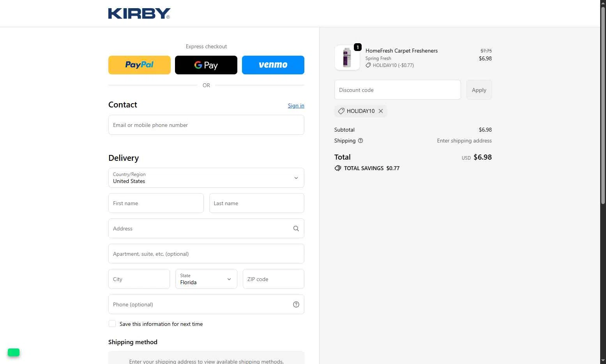Click into the Address field
Viewport: 606px width, 364px height.
[x=206, y=229]
